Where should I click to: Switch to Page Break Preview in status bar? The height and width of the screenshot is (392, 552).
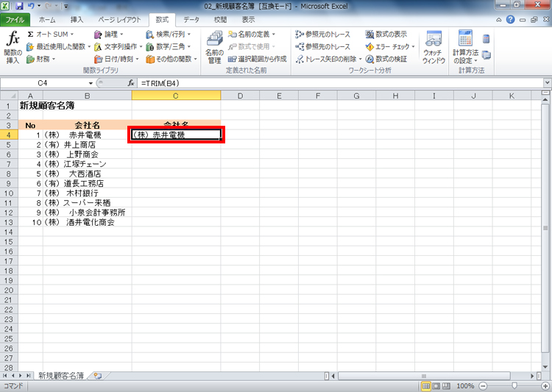click(446, 386)
